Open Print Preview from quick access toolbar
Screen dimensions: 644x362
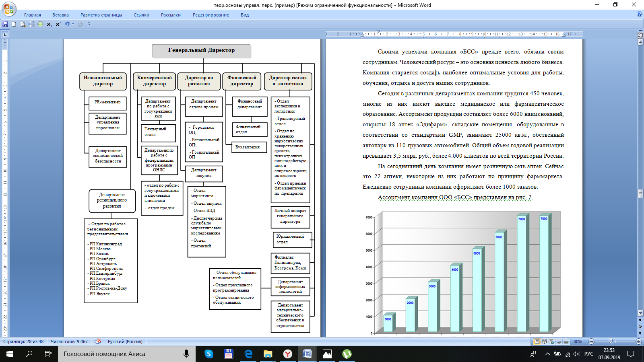(x=23, y=24)
